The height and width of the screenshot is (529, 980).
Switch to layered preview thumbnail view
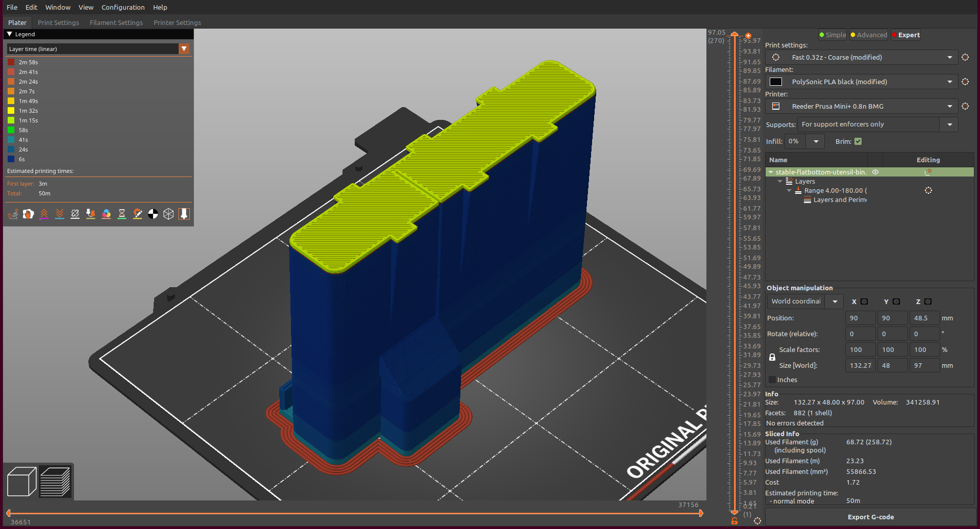click(55, 481)
